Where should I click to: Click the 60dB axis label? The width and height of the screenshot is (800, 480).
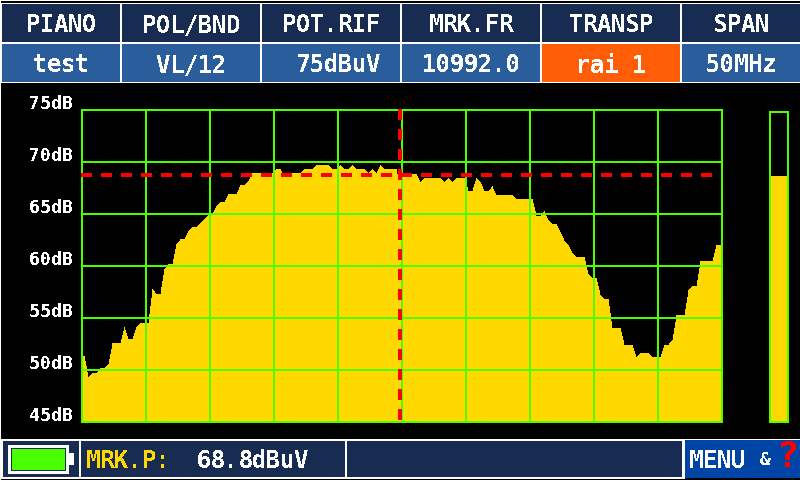tap(51, 259)
